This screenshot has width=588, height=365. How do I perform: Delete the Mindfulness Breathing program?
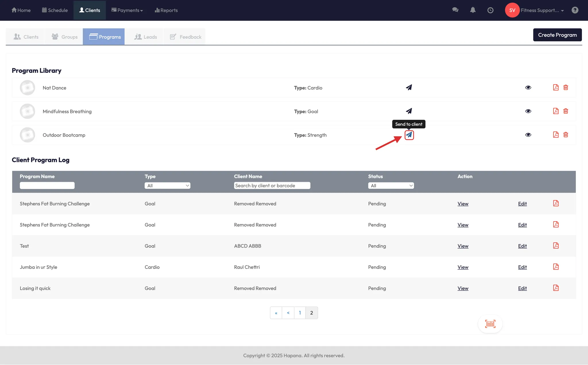tap(566, 111)
